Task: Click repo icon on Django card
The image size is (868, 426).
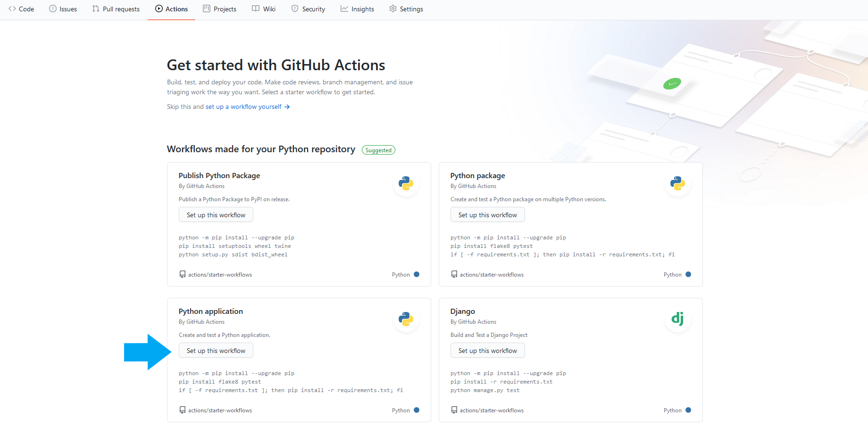Action: click(x=454, y=410)
